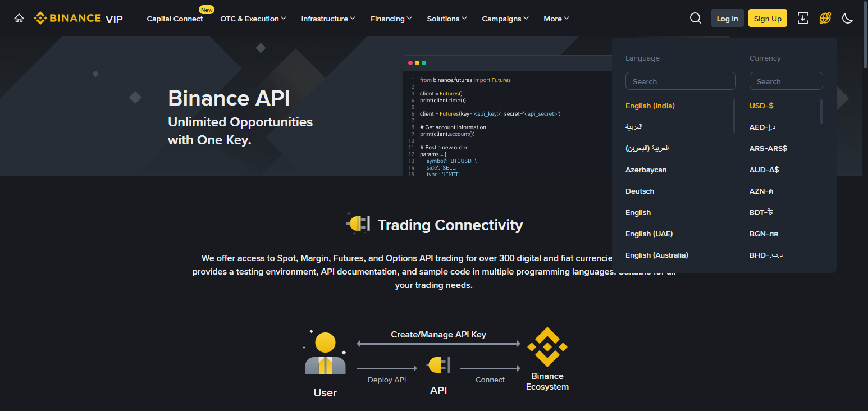Open Capital Connect menu item
Viewport: 868px width, 411px height.
point(175,19)
